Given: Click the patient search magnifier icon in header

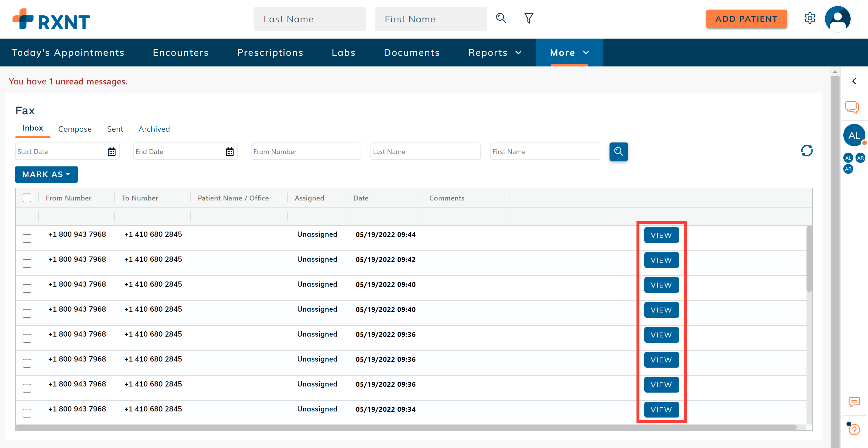Looking at the screenshot, I should (501, 18).
